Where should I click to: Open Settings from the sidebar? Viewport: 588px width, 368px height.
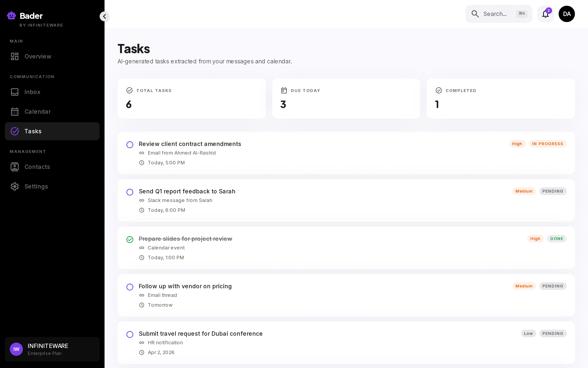[52, 186]
